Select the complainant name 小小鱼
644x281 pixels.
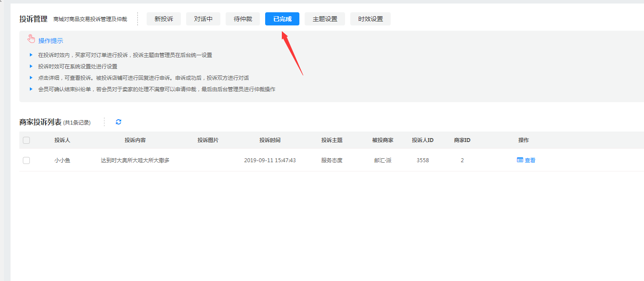tap(62, 160)
